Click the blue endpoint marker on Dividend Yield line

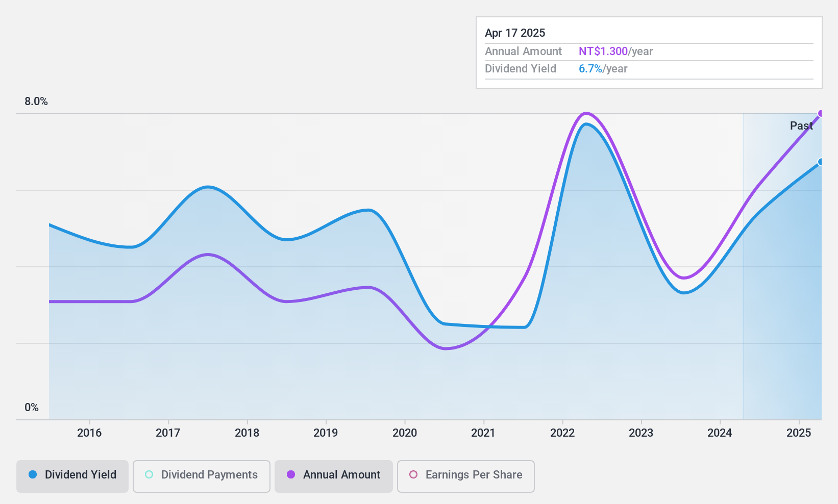click(821, 162)
